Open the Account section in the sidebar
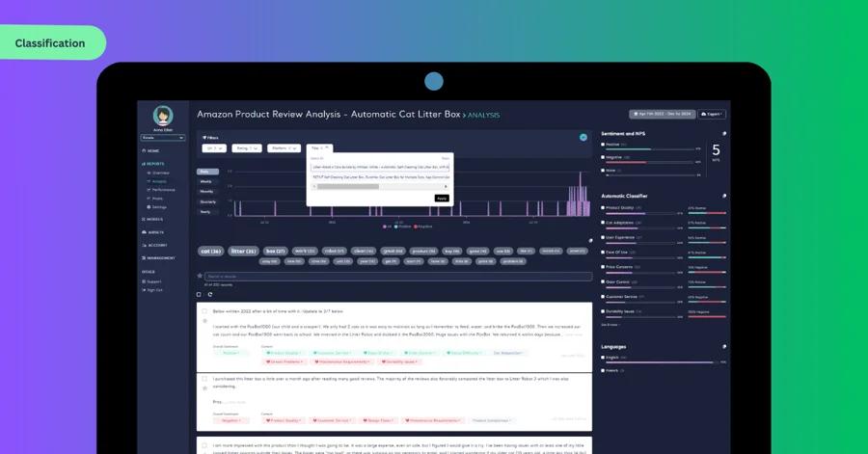868x454 pixels. tap(154, 245)
